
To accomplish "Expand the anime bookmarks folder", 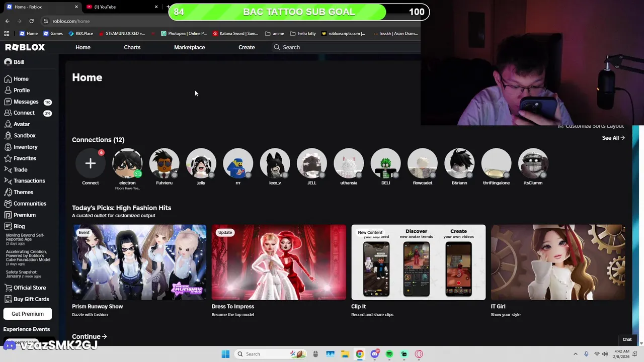I will pos(274,34).
